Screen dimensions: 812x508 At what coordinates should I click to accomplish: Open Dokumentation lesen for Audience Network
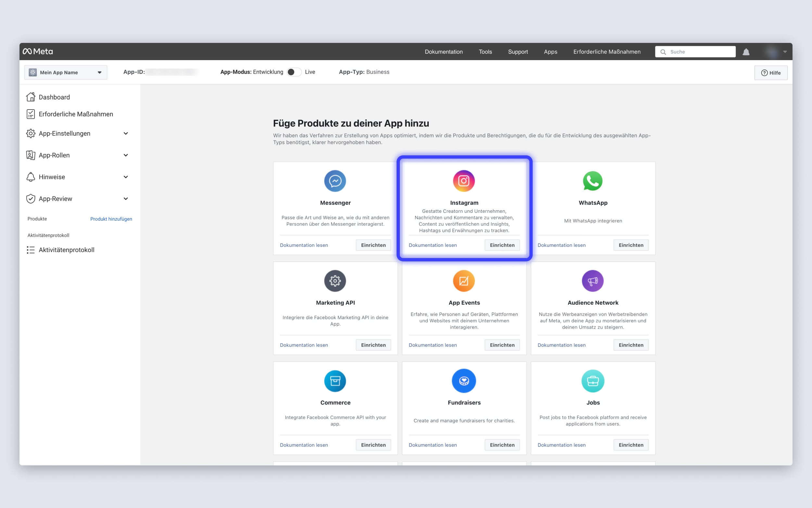click(x=561, y=345)
